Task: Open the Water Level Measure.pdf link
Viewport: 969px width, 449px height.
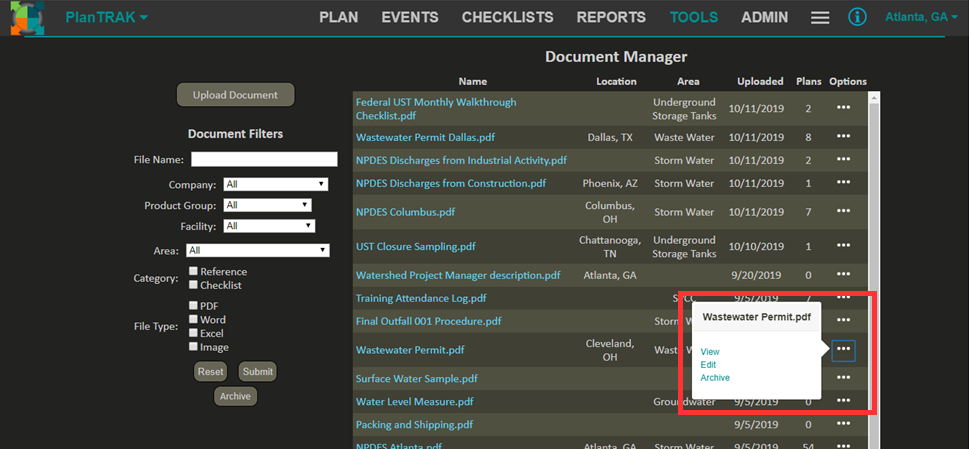Action: (415, 401)
